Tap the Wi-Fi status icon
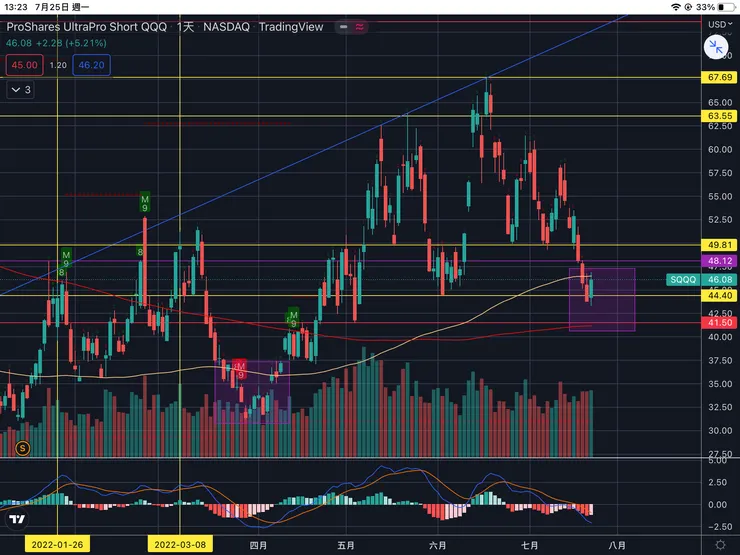Image resolution: width=740 pixels, height=555 pixels. point(676,7)
